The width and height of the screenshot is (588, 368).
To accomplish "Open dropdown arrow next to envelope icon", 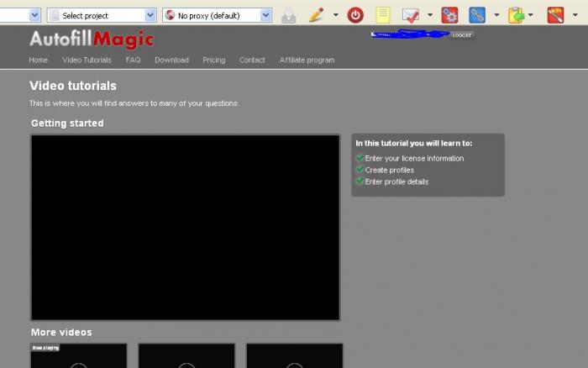I will [x=430, y=15].
